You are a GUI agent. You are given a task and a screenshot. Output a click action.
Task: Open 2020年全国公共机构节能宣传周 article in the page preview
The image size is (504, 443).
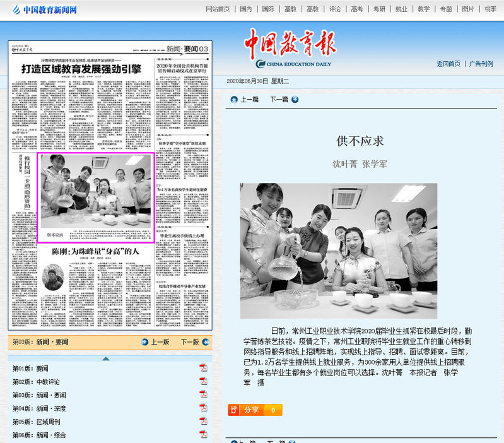182,68
